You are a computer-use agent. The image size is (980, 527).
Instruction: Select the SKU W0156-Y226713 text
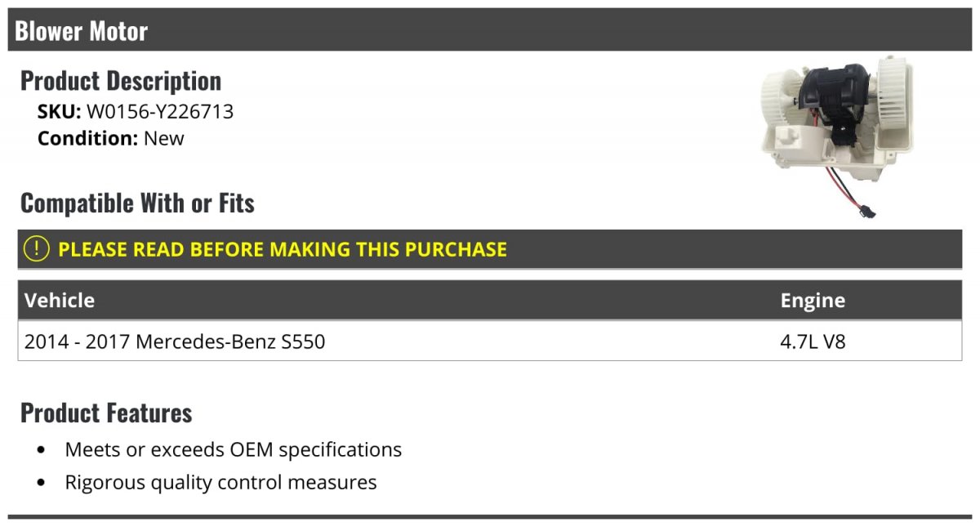pos(136,112)
